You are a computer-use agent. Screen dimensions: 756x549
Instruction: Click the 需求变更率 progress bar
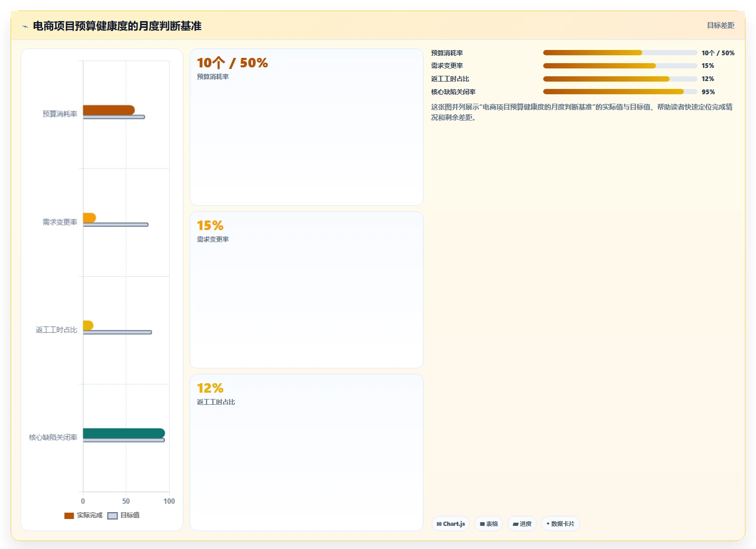click(x=620, y=66)
